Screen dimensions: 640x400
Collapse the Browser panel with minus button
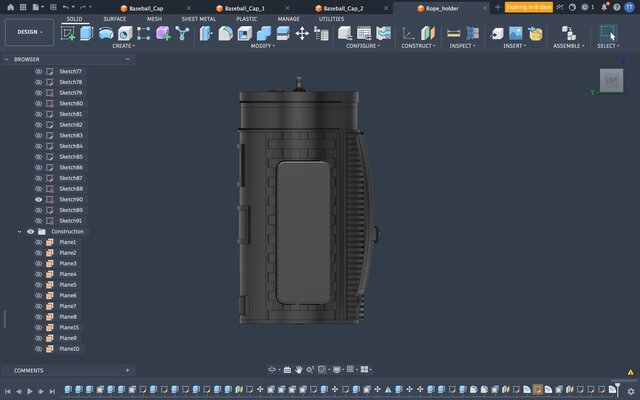127,59
